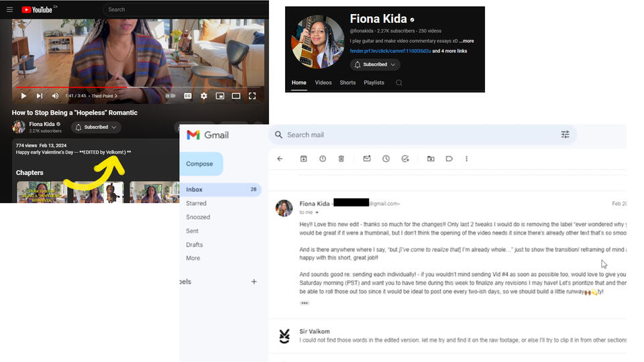644x362 pixels.
Task: Move the email to a folder
Action: [x=431, y=159]
